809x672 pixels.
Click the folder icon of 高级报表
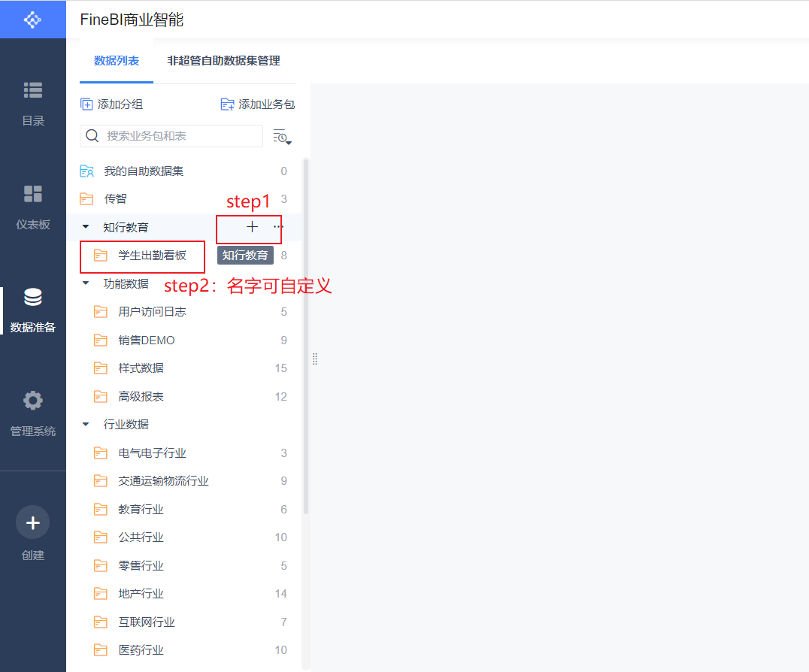(x=101, y=397)
